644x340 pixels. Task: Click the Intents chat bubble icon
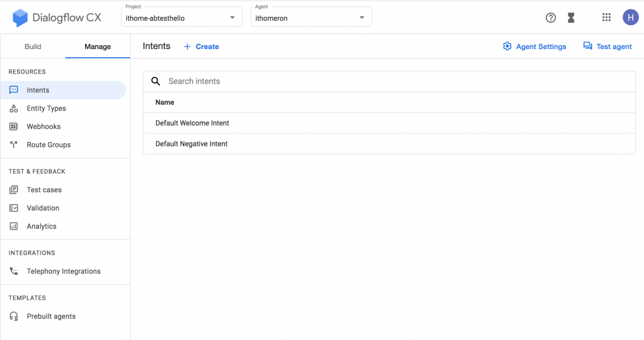14,90
